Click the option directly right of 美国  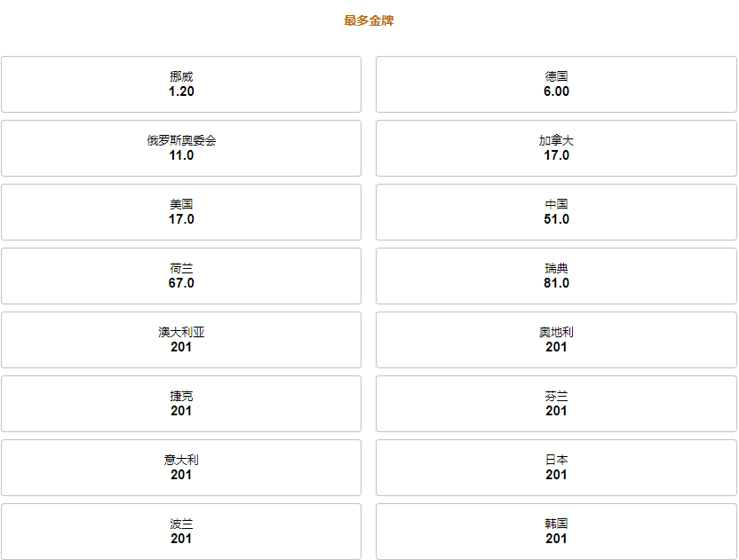point(556,212)
